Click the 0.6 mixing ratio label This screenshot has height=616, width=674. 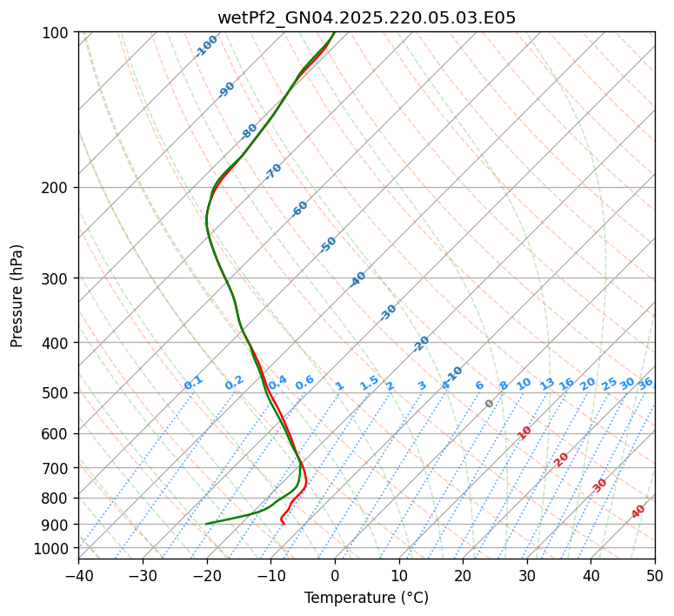tap(304, 383)
